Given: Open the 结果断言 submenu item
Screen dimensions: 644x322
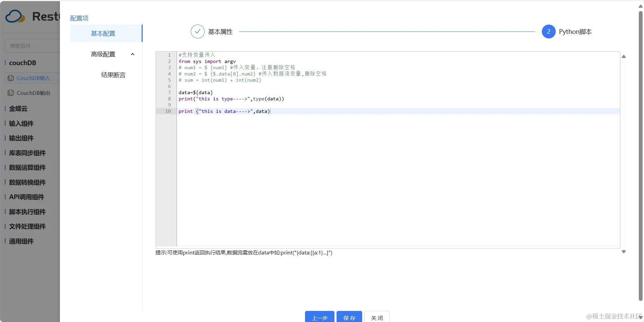Looking at the screenshot, I should 113,75.
